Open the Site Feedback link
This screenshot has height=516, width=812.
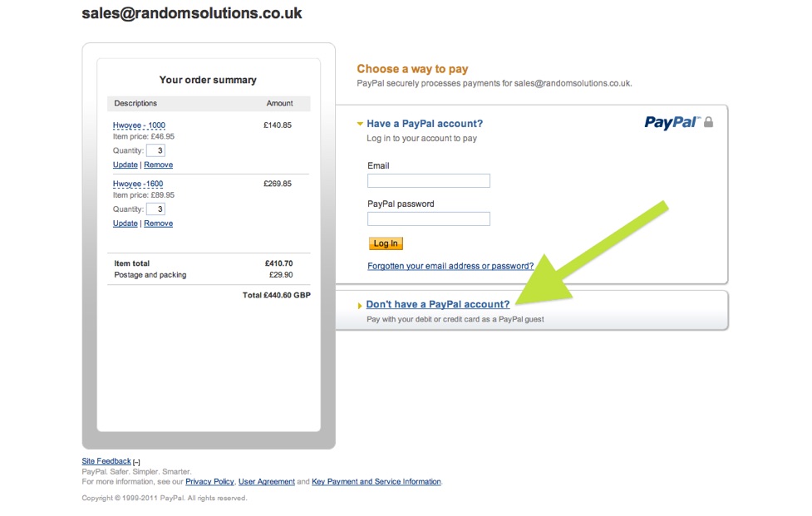106,461
